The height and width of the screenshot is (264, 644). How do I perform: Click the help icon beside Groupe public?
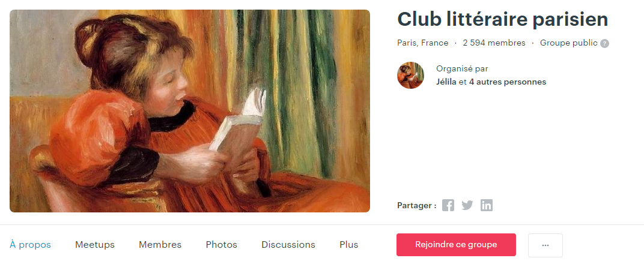tap(604, 43)
